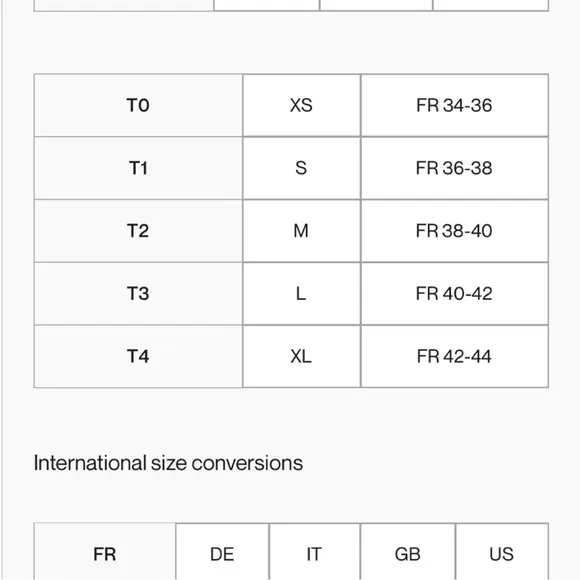Select the T2 row header
This screenshot has height=580, width=580.
point(138,231)
